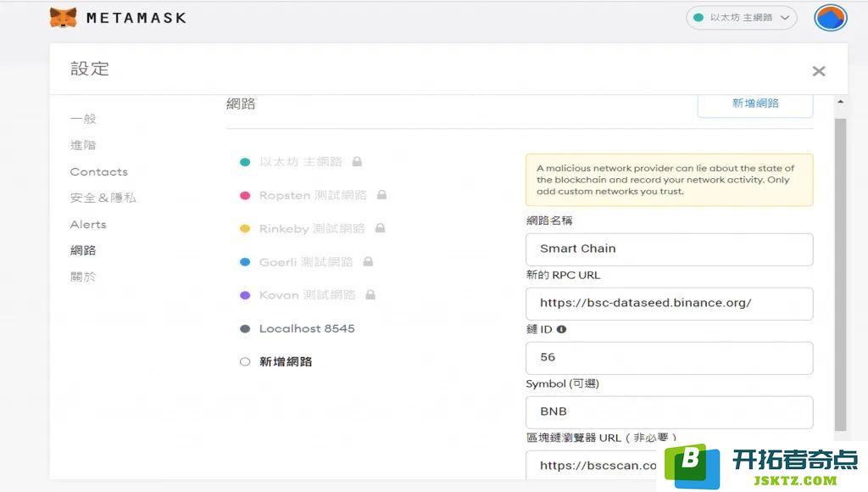Viewport: 868px width, 492px height.
Task: Click lock icon next to Ropsten
Action: click(x=381, y=194)
